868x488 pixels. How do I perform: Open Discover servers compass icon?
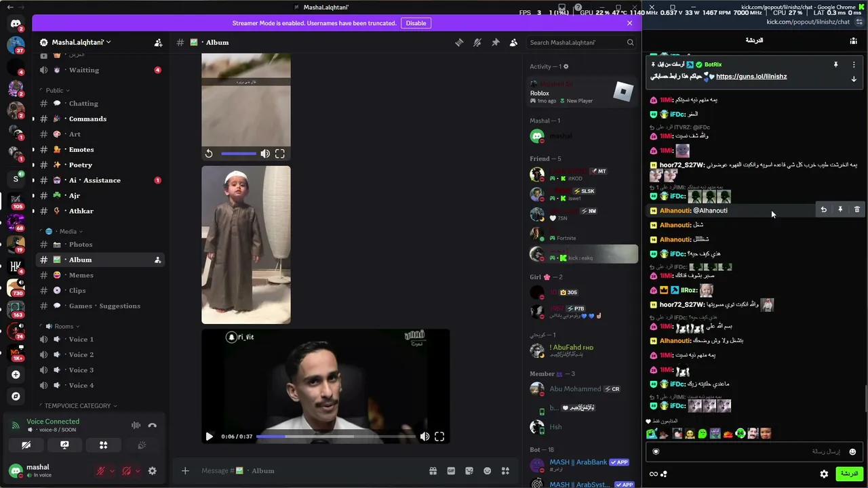point(16,396)
